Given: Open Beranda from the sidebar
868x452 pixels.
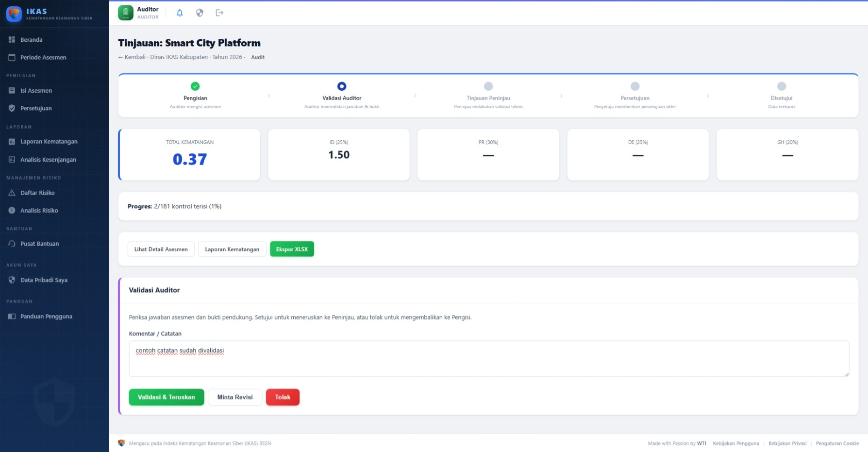Looking at the screenshot, I should click(x=31, y=40).
